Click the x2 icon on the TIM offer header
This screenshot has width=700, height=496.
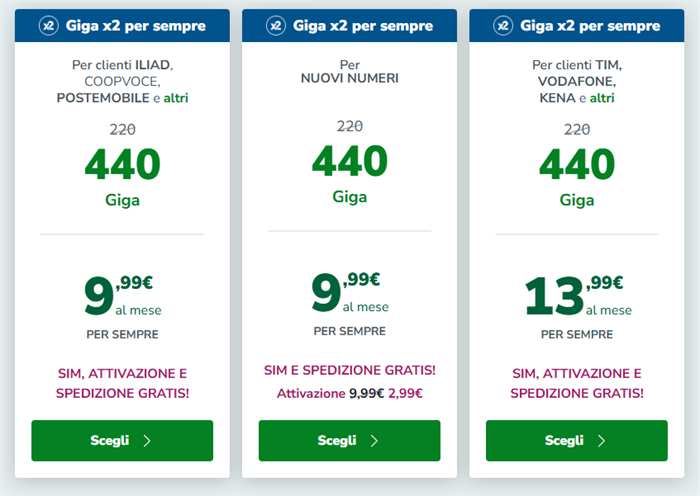[x=503, y=26]
